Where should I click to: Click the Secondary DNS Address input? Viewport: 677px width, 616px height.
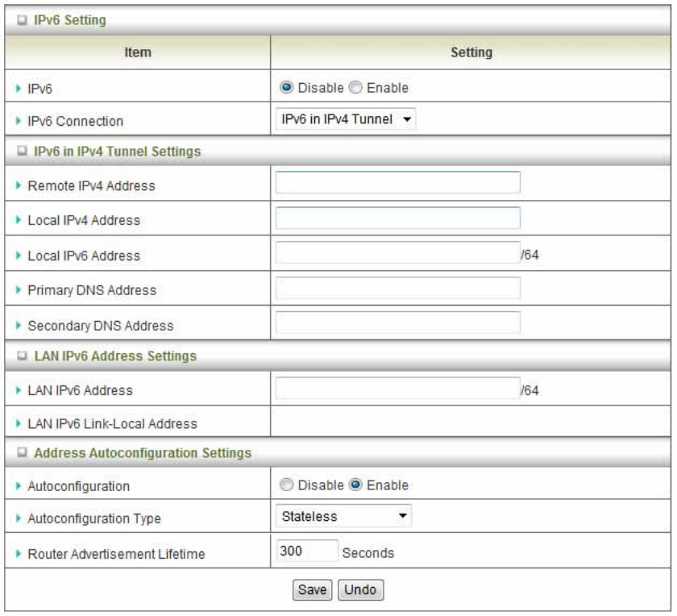[x=397, y=323]
